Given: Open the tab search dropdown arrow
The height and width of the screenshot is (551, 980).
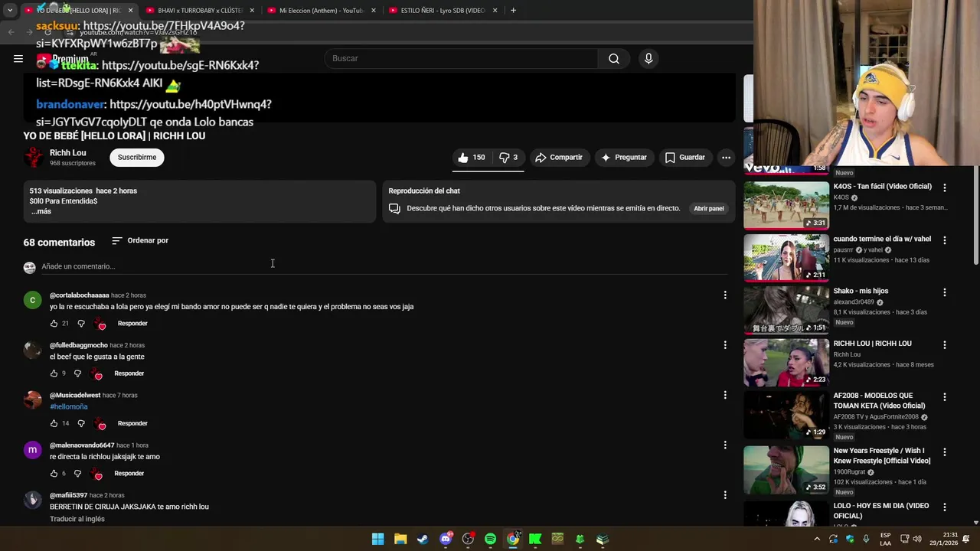Looking at the screenshot, I should pyautogui.click(x=10, y=11).
